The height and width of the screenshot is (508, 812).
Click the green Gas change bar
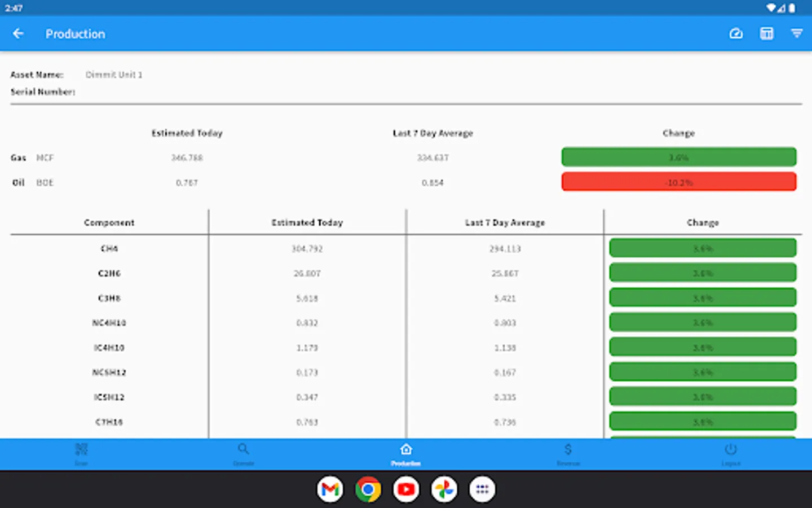[x=679, y=157]
